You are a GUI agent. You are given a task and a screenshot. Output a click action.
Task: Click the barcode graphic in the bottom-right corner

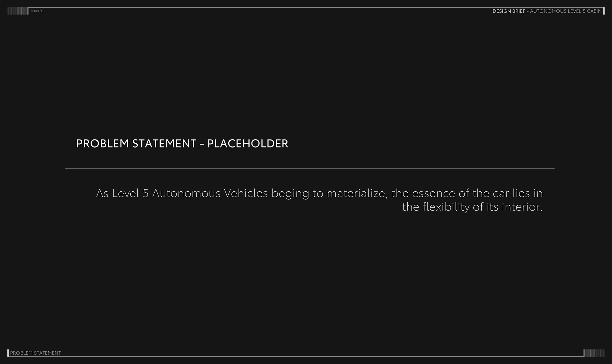pyautogui.click(x=594, y=353)
